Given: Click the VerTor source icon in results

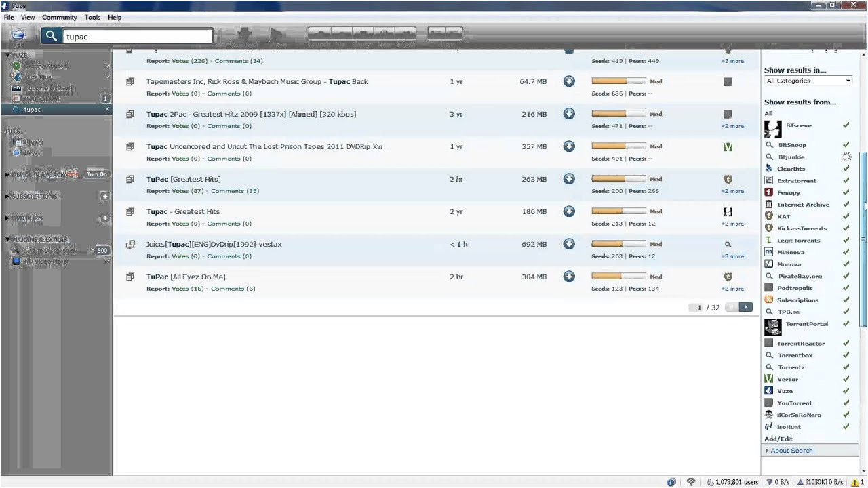Looking at the screenshot, I should pyautogui.click(x=728, y=146).
